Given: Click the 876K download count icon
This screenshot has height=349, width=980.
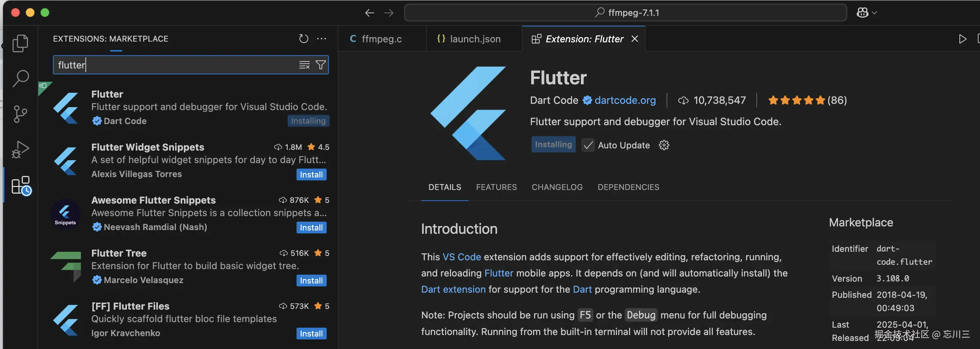Looking at the screenshot, I should (x=283, y=200).
